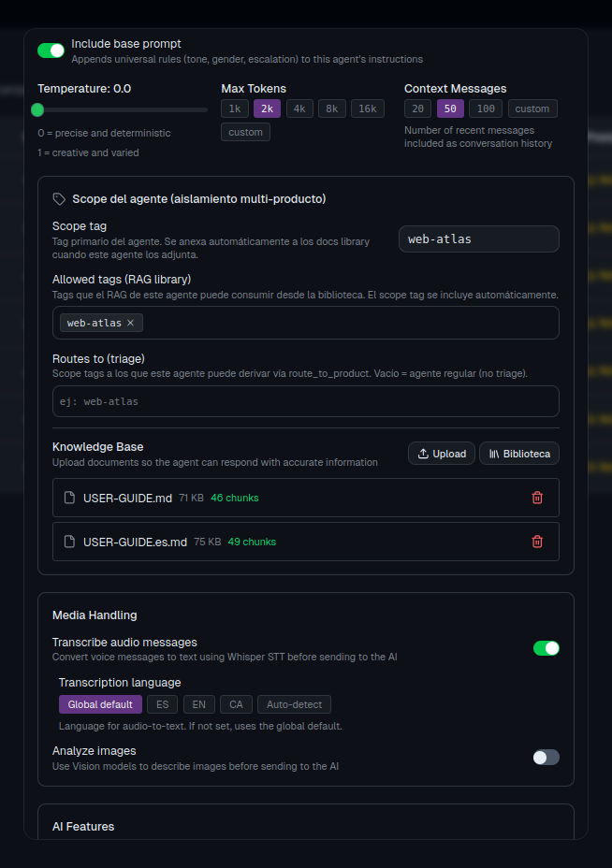
Task: Set Context Messages to 50
Action: tap(450, 108)
